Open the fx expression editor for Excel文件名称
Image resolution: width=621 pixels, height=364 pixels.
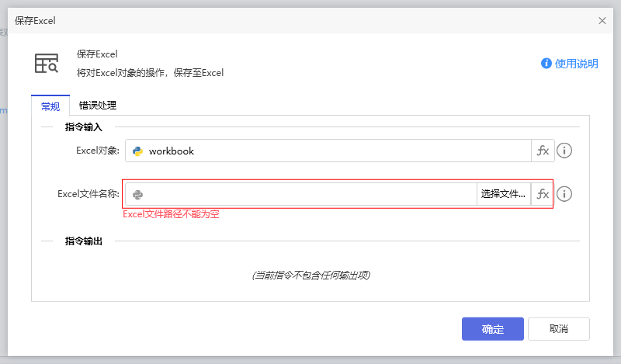coord(543,194)
